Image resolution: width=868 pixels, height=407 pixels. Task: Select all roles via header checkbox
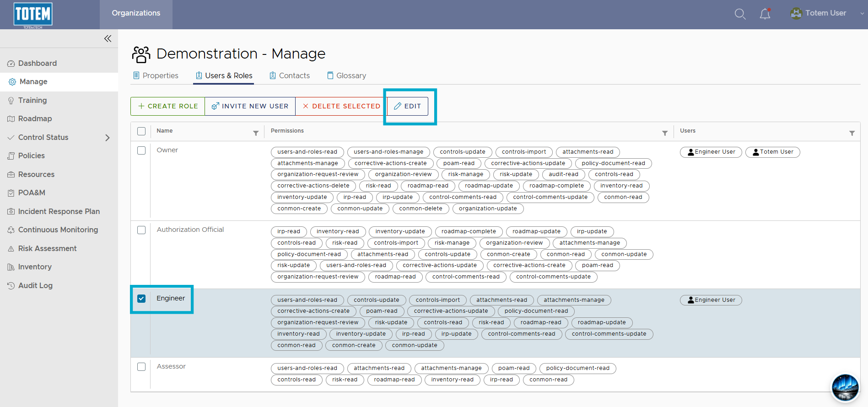tap(141, 131)
